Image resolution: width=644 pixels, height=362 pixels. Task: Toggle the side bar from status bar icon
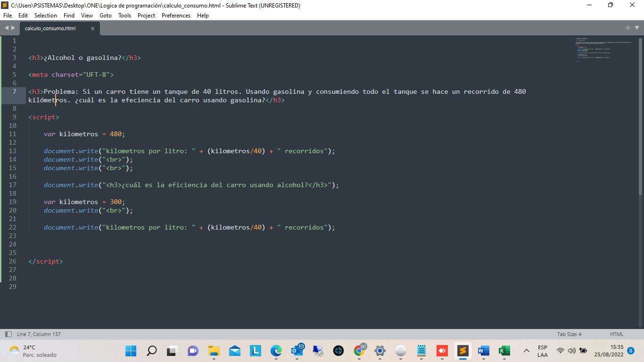(8, 334)
